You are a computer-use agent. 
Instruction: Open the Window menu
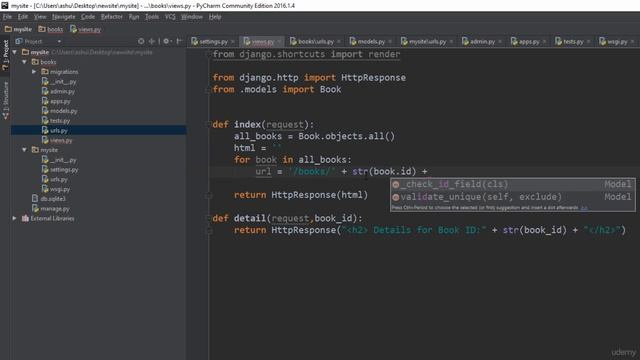192,17
